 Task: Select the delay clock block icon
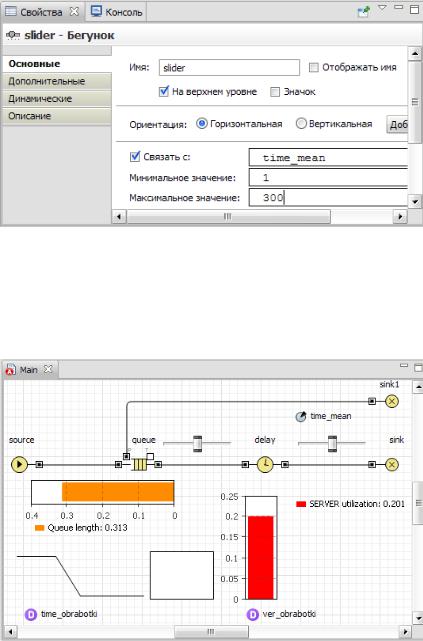click(265, 464)
